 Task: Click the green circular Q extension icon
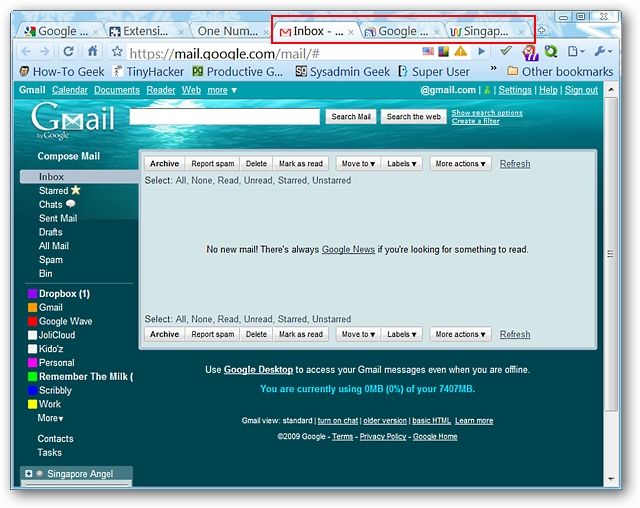tap(551, 51)
